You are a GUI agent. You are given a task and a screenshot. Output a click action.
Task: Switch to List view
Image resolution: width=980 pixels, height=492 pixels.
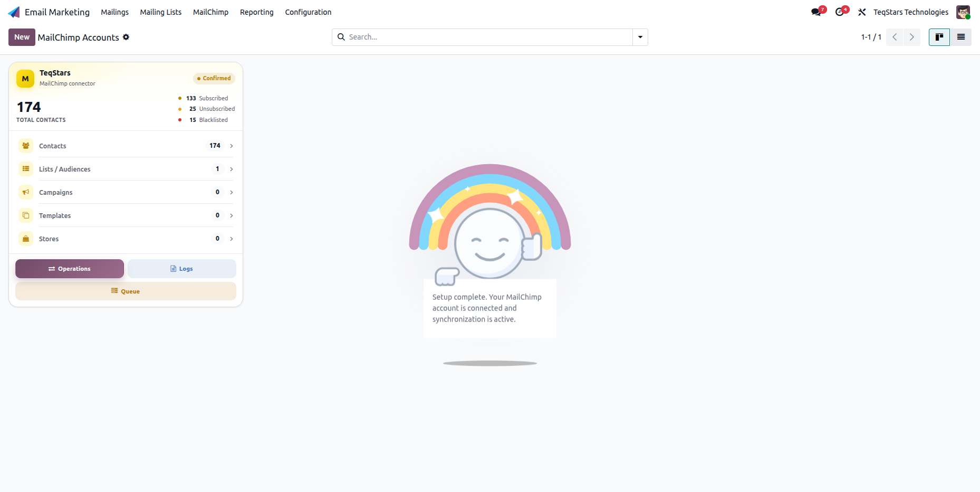tap(961, 37)
